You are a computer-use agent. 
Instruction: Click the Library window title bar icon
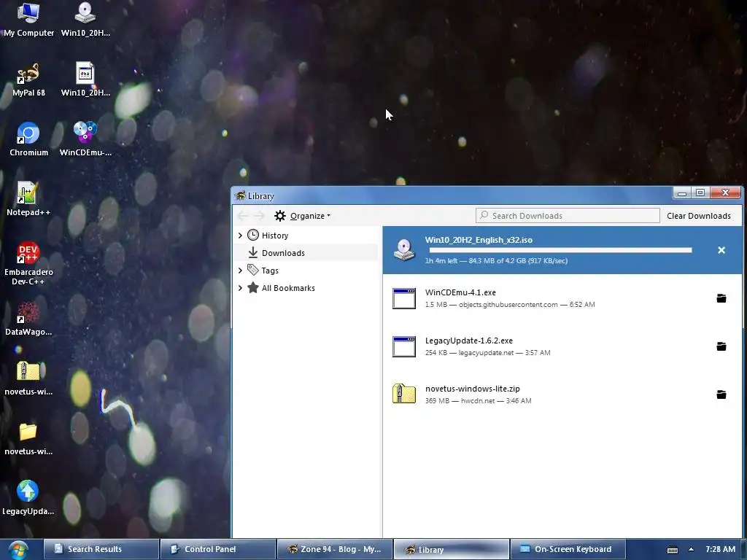240,195
